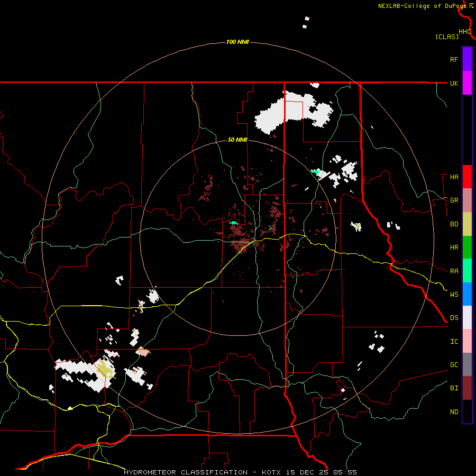Click the 15 DEC 25 date text
The height and width of the screenshot is (476, 476).
pyautogui.click(x=308, y=472)
